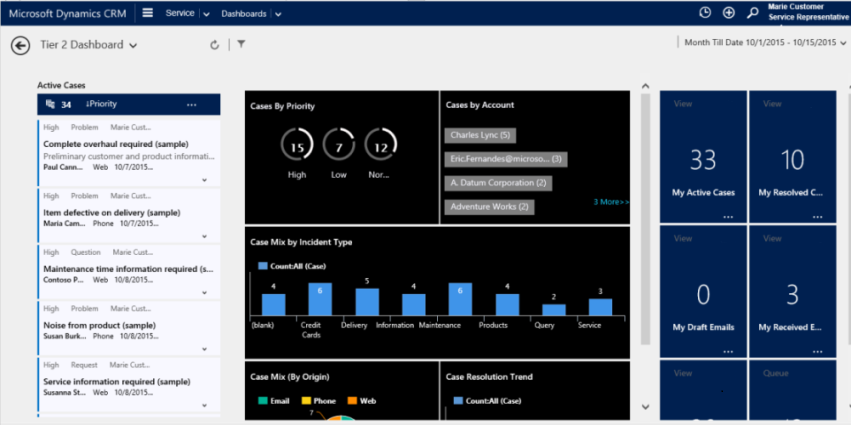Click the High priority donut chart
The width and height of the screenshot is (851, 425).
pyautogui.click(x=296, y=148)
